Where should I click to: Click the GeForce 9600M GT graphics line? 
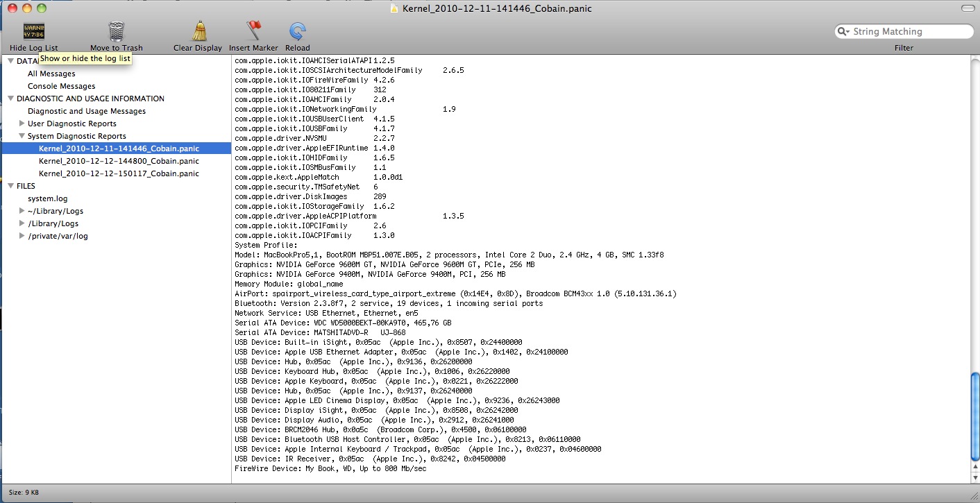click(x=385, y=264)
